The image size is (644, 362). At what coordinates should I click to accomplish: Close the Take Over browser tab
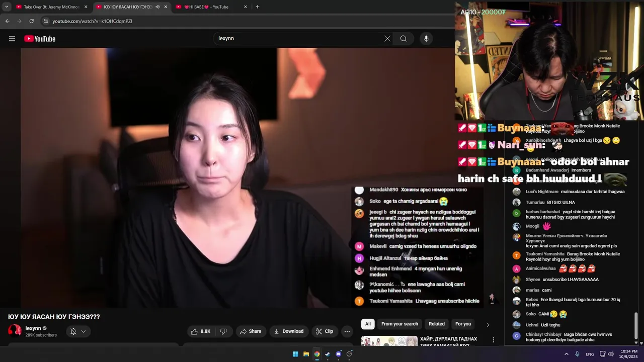[x=86, y=7]
